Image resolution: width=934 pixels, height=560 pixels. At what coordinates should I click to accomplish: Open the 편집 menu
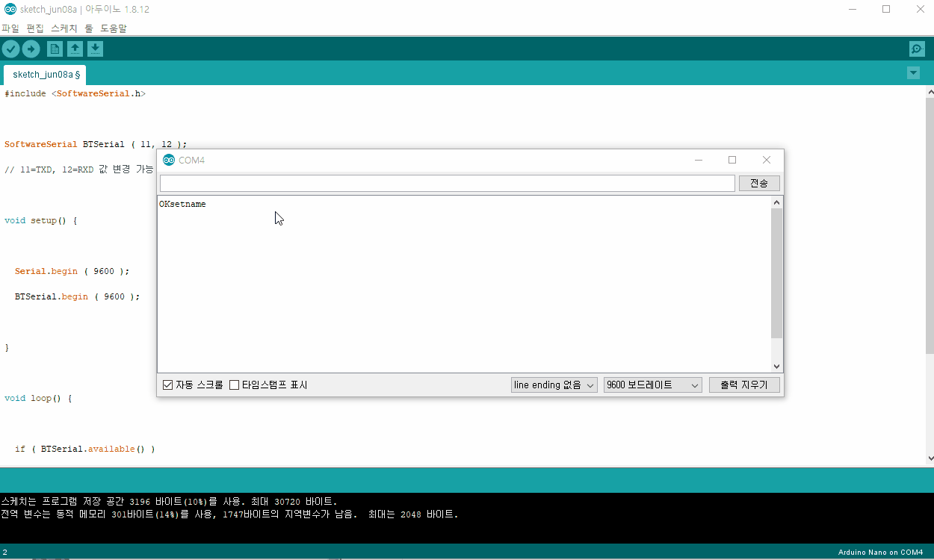pos(35,28)
